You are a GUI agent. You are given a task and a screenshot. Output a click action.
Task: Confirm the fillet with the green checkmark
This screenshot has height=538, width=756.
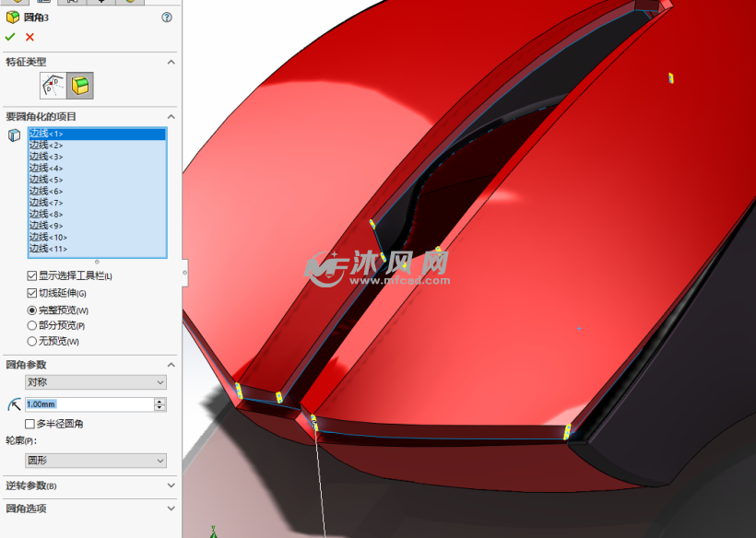point(10,37)
